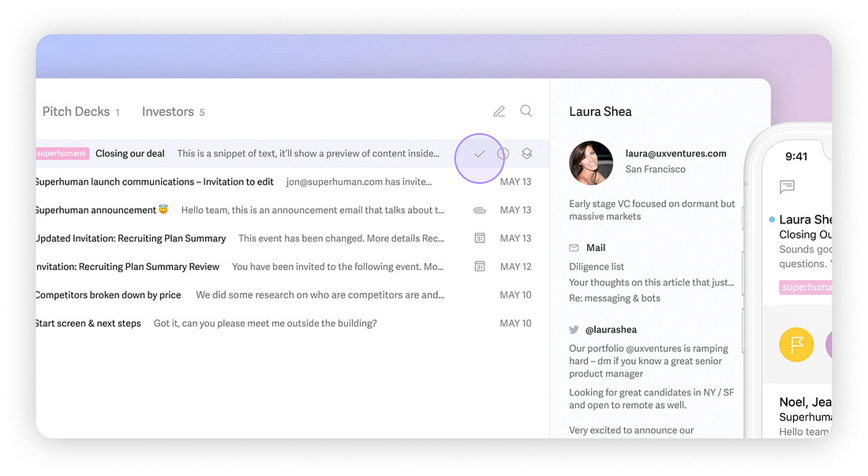Click Laura Shea's profile photo
The height and width of the screenshot is (476, 868).
pos(591,163)
